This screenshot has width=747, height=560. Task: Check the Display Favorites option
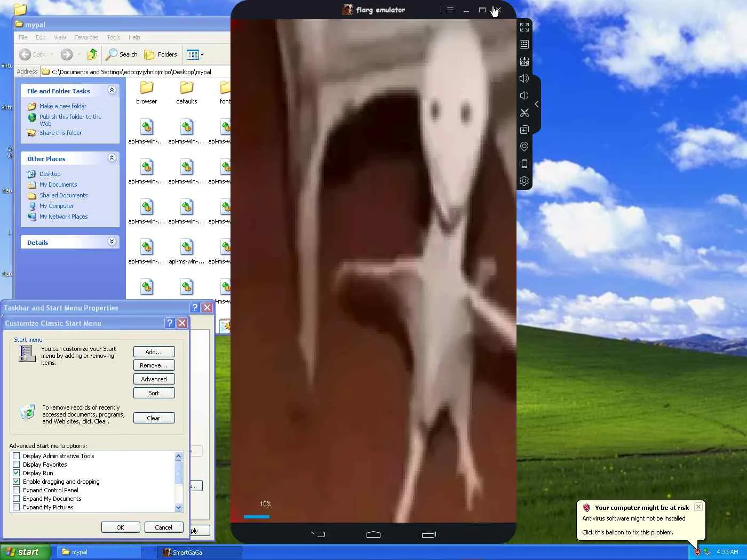coord(17,465)
